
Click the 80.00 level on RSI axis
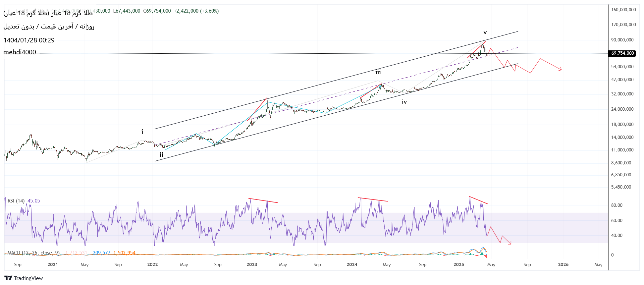click(617, 205)
